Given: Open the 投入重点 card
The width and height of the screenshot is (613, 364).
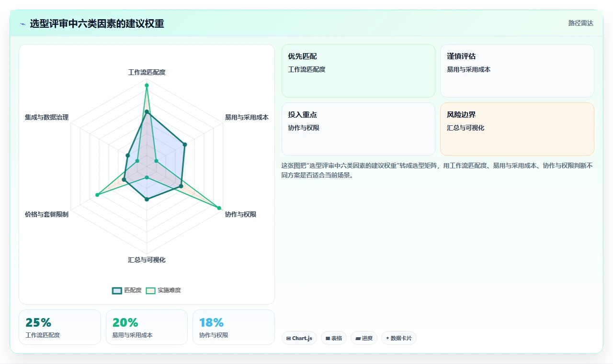Looking at the screenshot, I should tap(358, 129).
